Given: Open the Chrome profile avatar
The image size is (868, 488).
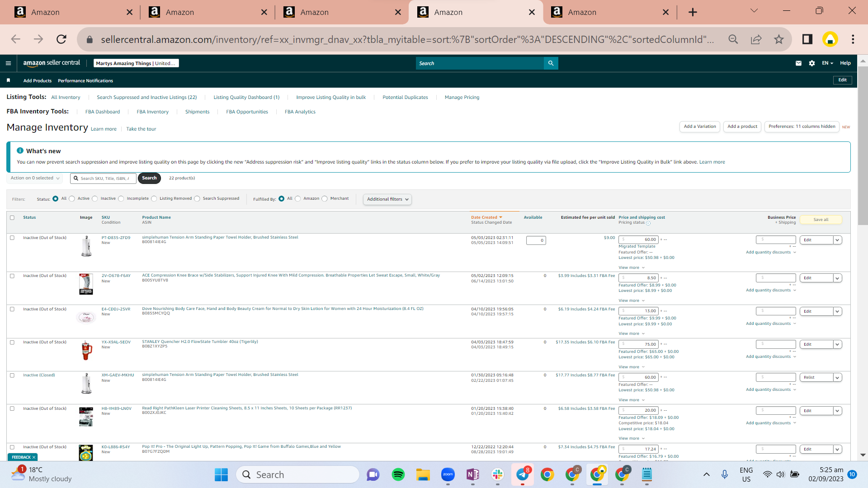Looking at the screenshot, I should pyautogui.click(x=830, y=39).
